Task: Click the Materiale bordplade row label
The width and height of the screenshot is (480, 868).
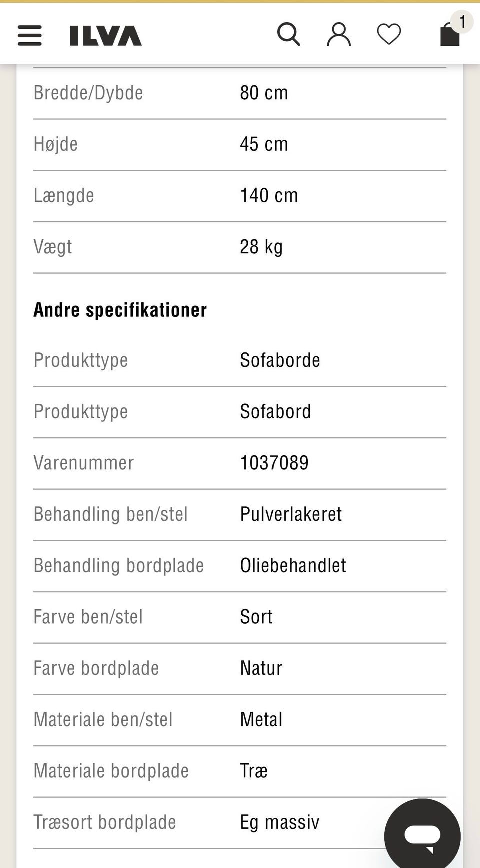Action: [111, 771]
